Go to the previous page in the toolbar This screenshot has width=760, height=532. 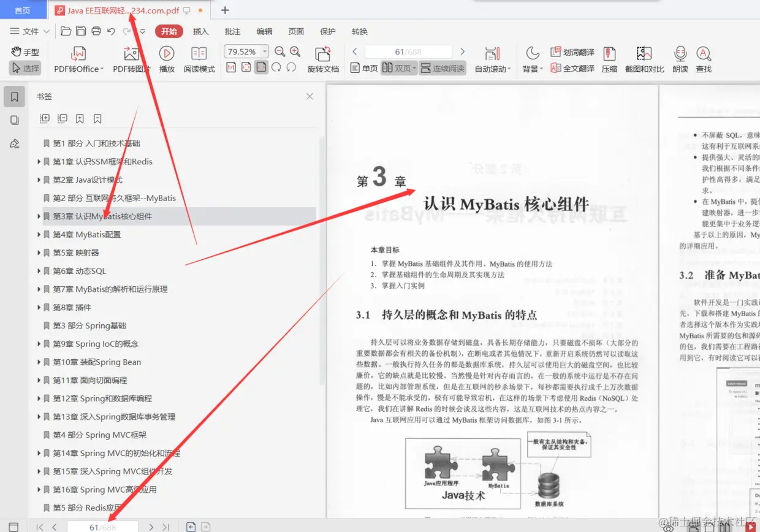pyautogui.click(x=355, y=51)
